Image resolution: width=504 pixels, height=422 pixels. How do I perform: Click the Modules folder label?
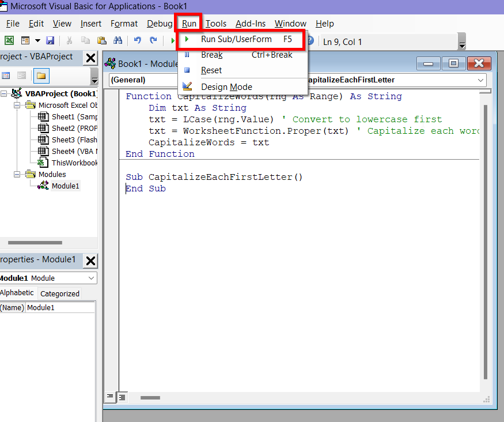(52, 174)
